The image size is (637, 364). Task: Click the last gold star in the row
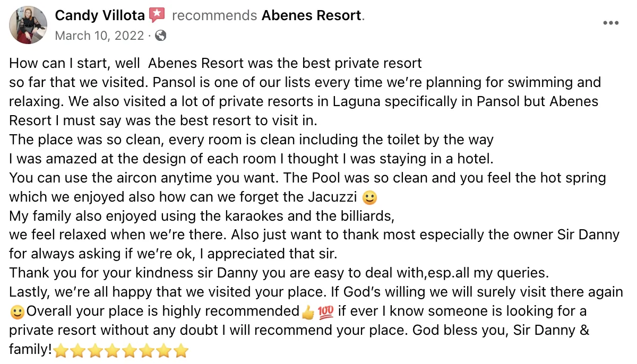(181, 350)
